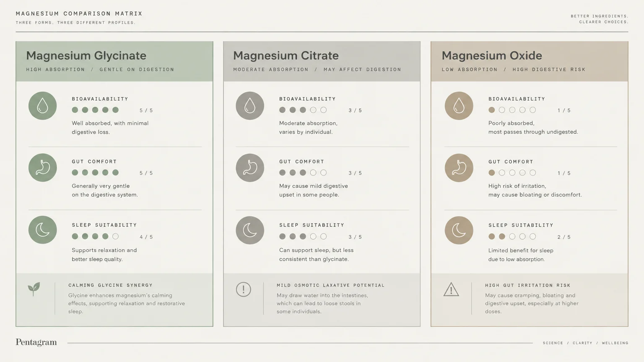Click the leaf icon beside Calming Glycine Synergy
Image resolution: width=644 pixels, height=362 pixels.
(34, 289)
